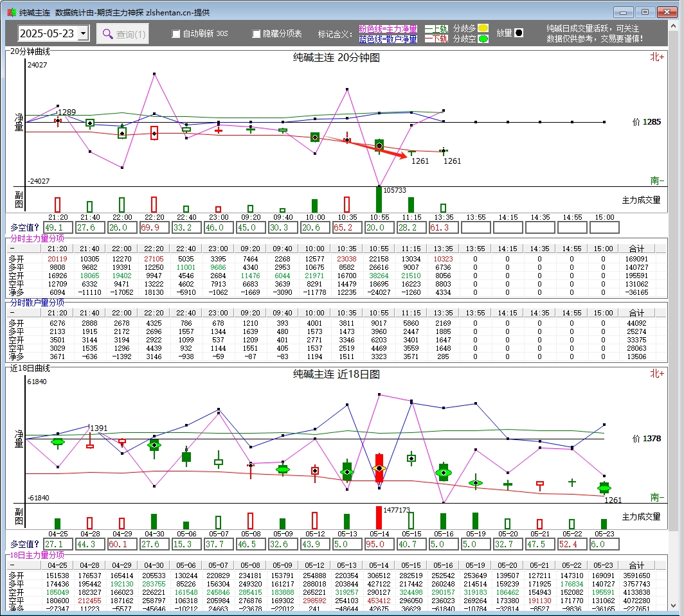The height and width of the screenshot is (616, 684).
Task: Click the red daily volume bar at 05-12
Action: (314, 520)
